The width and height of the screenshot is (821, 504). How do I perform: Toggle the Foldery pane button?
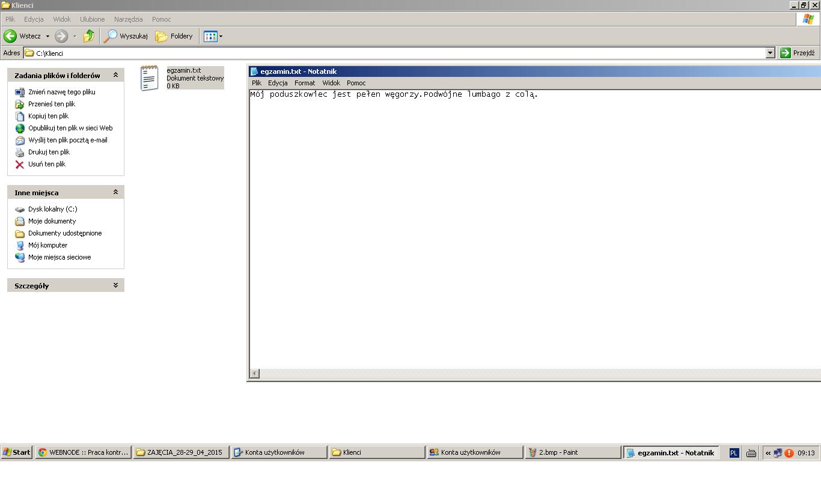174,36
